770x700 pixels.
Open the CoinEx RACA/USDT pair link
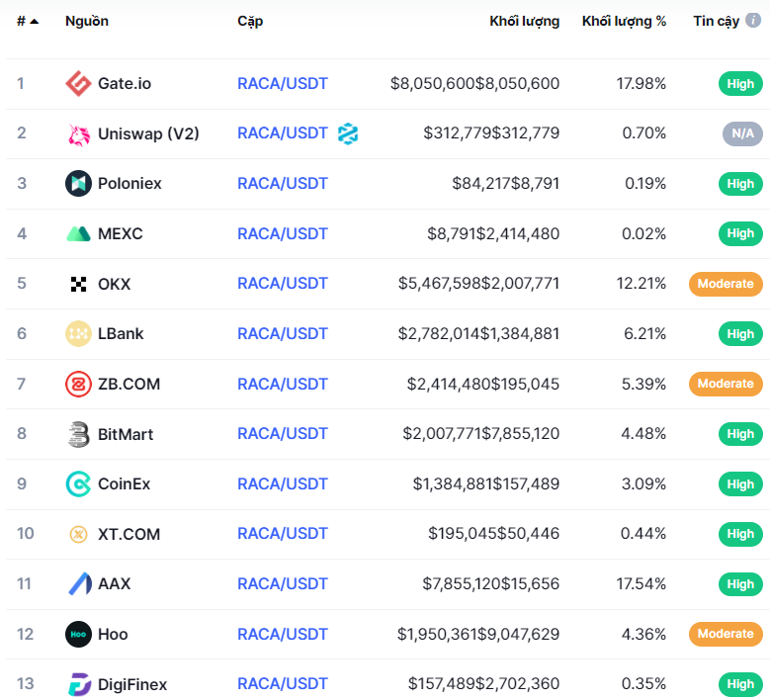point(283,484)
